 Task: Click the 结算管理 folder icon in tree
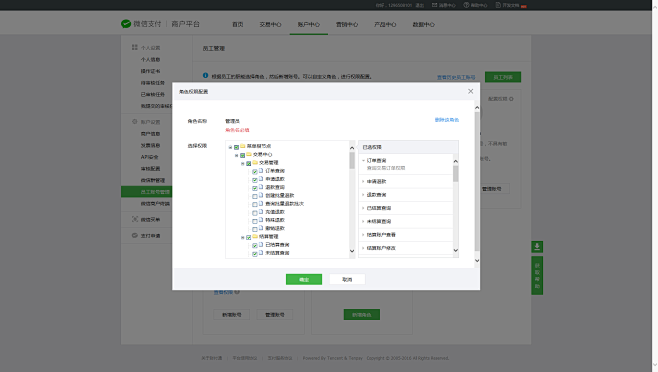pyautogui.click(x=255, y=236)
